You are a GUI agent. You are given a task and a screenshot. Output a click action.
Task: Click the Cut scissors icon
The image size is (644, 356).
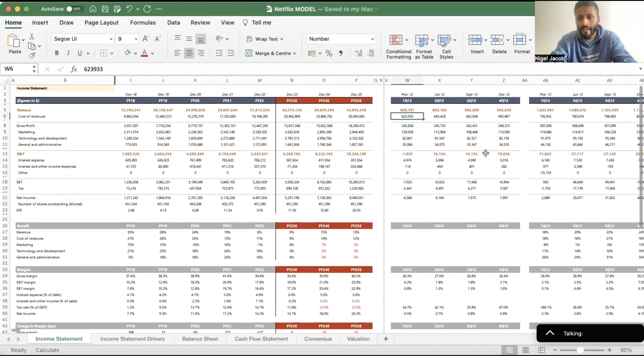click(x=32, y=37)
